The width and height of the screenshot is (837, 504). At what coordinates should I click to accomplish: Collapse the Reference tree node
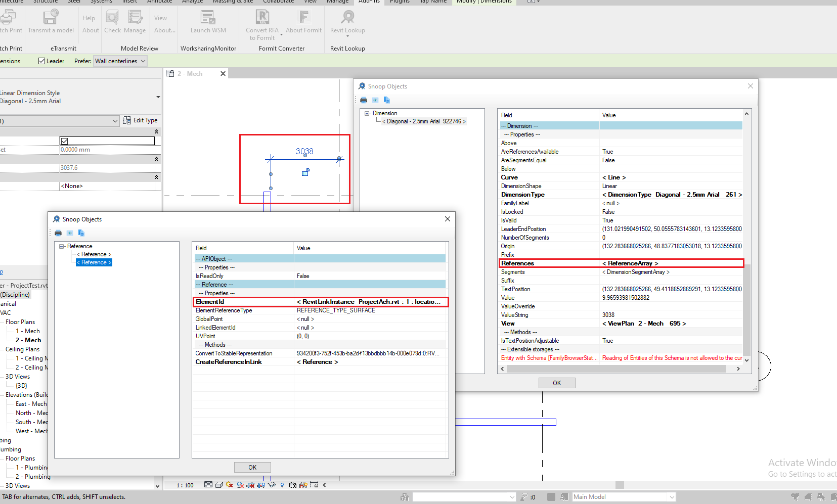(x=62, y=246)
